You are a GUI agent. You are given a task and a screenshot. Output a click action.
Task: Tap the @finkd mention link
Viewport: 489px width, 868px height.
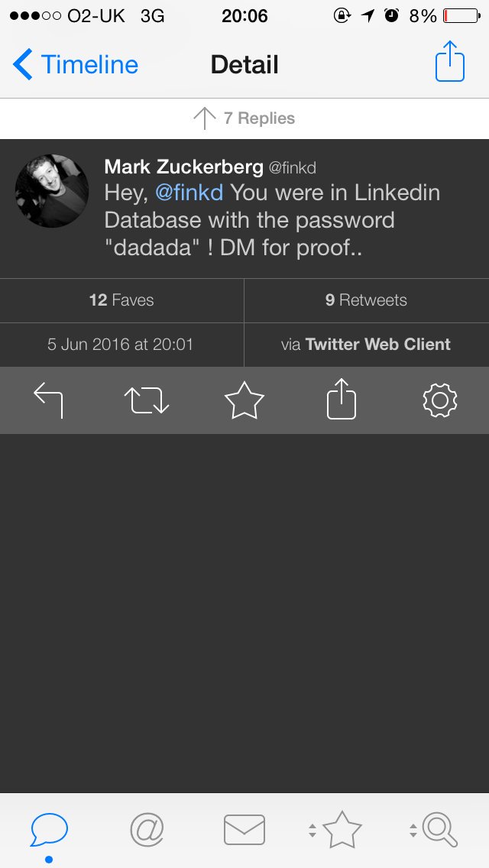189,193
